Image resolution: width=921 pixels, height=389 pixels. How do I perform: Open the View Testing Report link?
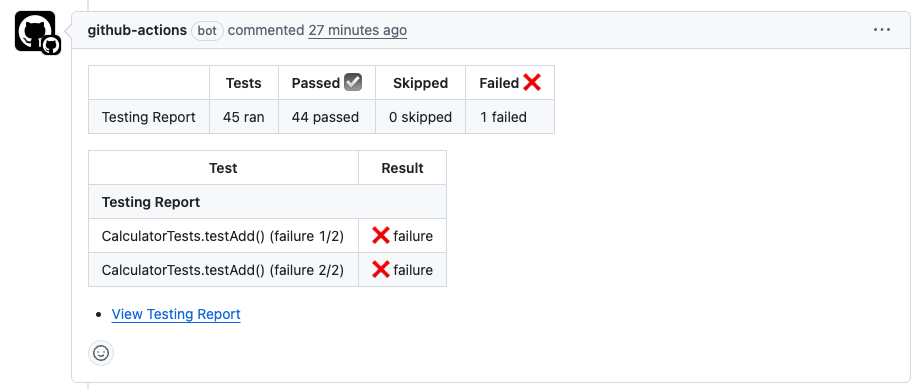pos(176,314)
